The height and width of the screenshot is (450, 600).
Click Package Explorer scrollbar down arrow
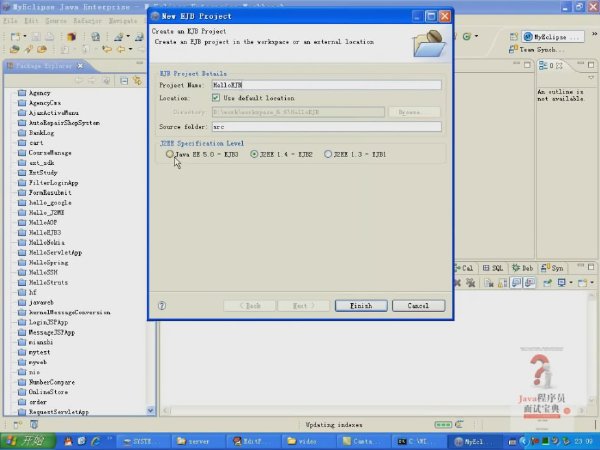tap(150, 410)
